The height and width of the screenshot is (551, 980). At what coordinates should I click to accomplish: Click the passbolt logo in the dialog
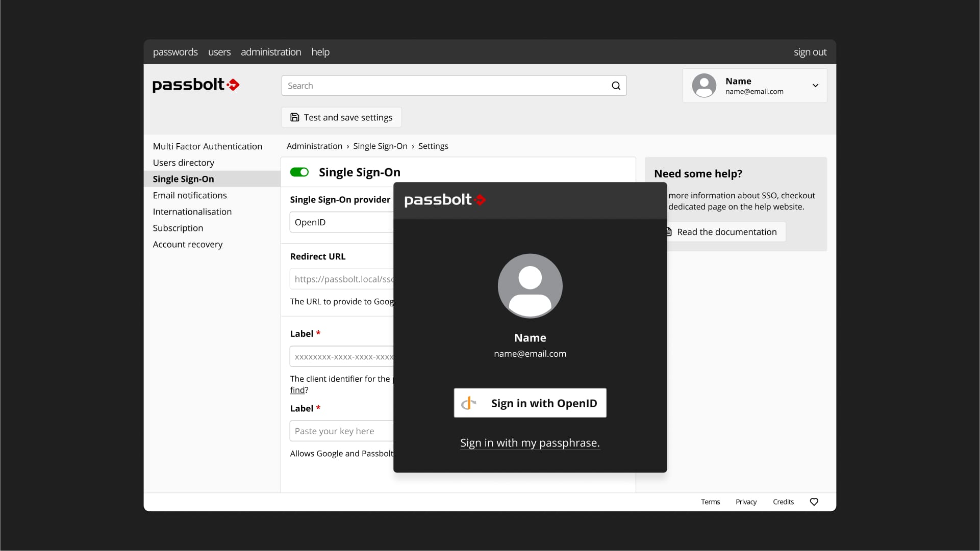click(444, 200)
